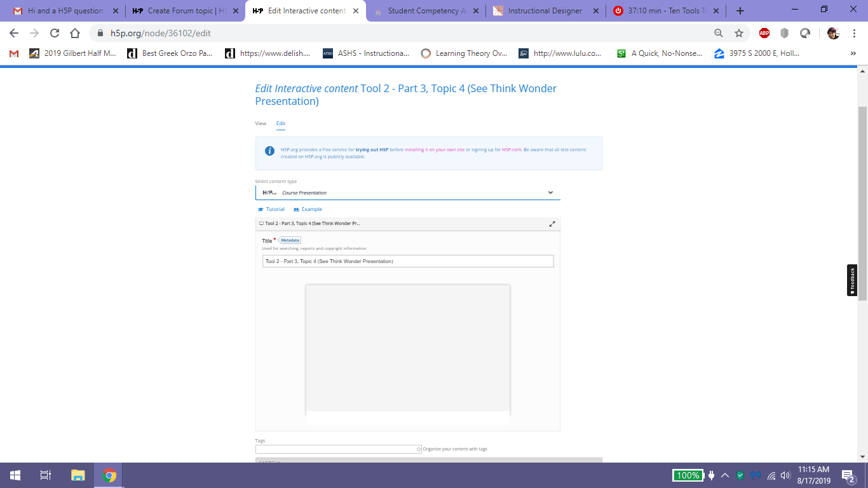
Task: Click the AdBlock Plus extension icon
Action: 763,32
